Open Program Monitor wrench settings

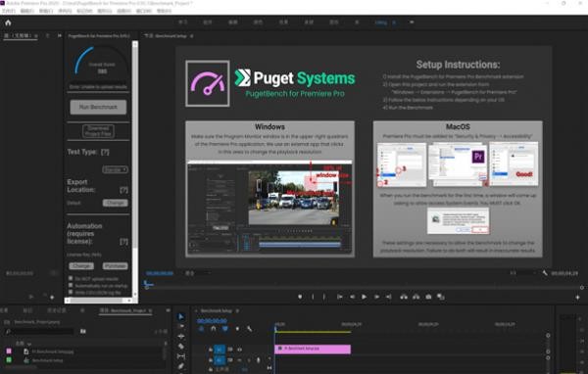pyautogui.click(x=545, y=273)
